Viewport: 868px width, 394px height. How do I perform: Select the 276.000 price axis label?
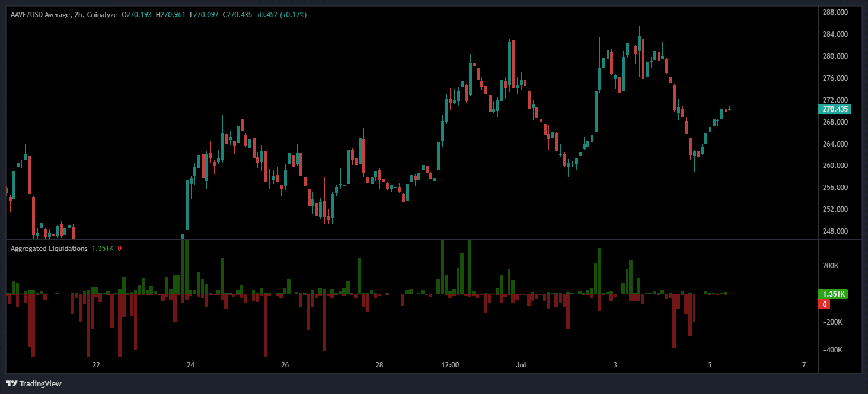[835, 78]
